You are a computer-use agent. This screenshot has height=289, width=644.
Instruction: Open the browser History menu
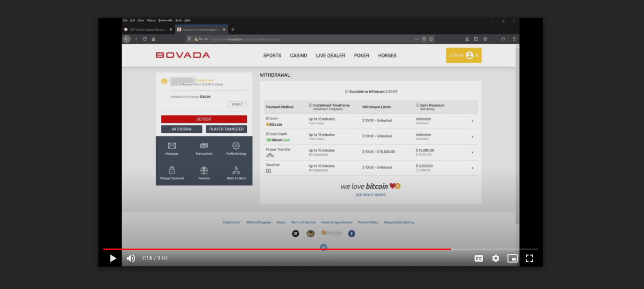tap(151, 21)
